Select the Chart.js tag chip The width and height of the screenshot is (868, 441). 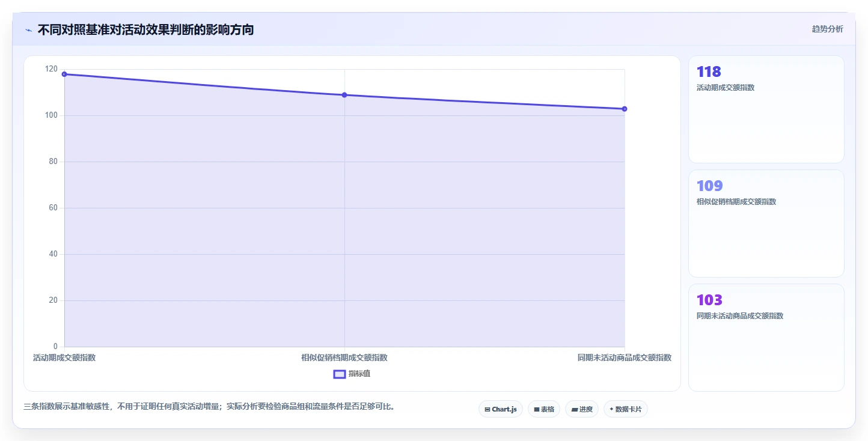[x=501, y=409]
